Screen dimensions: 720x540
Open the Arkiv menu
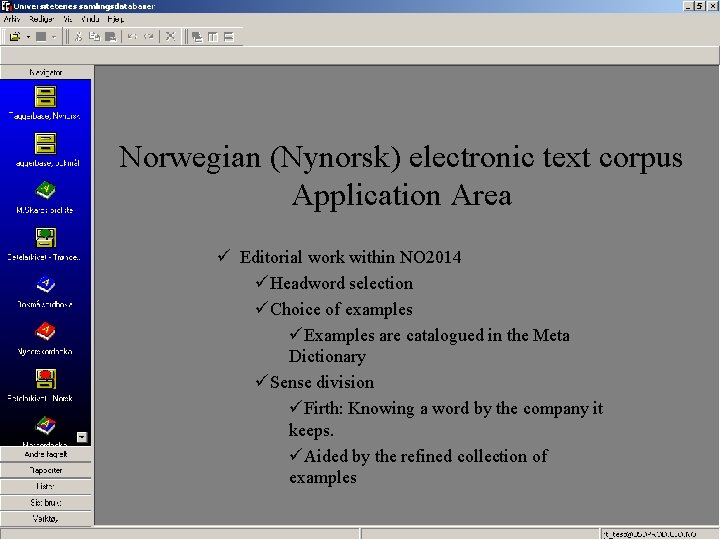tap(12, 19)
